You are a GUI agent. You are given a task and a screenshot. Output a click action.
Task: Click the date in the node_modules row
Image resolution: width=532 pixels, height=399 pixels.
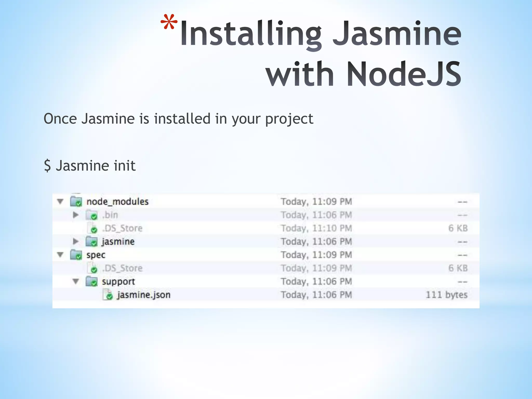click(316, 202)
